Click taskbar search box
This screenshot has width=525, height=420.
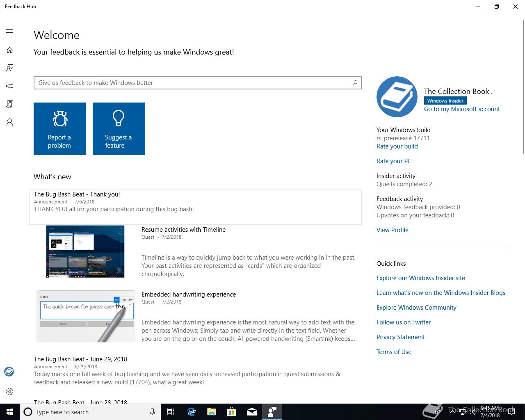click(x=90, y=412)
